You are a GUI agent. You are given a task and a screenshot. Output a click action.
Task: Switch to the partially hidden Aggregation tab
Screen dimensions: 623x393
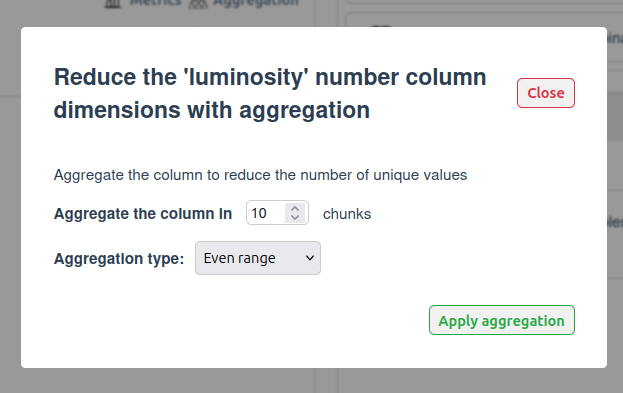pyautogui.click(x=256, y=3)
